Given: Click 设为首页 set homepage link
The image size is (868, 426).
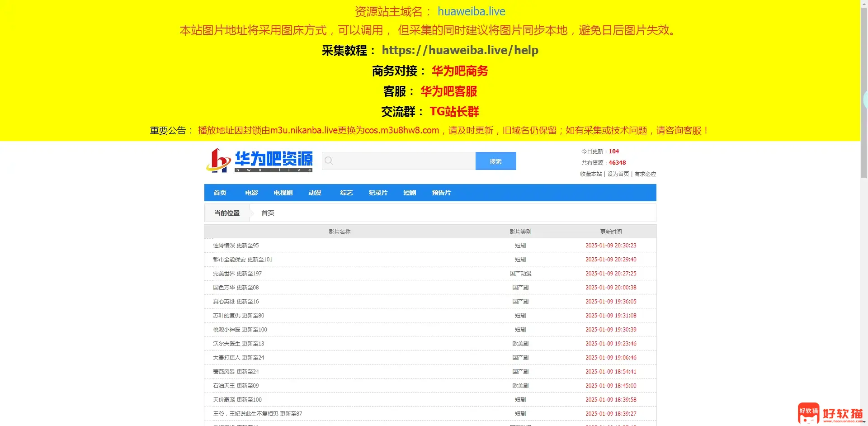Looking at the screenshot, I should point(618,174).
